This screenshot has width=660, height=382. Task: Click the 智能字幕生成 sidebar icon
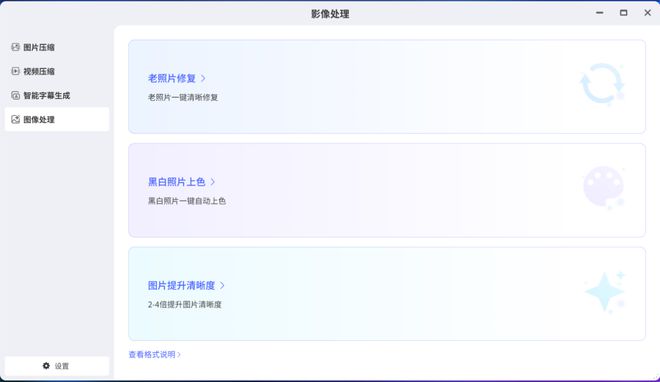click(16, 96)
